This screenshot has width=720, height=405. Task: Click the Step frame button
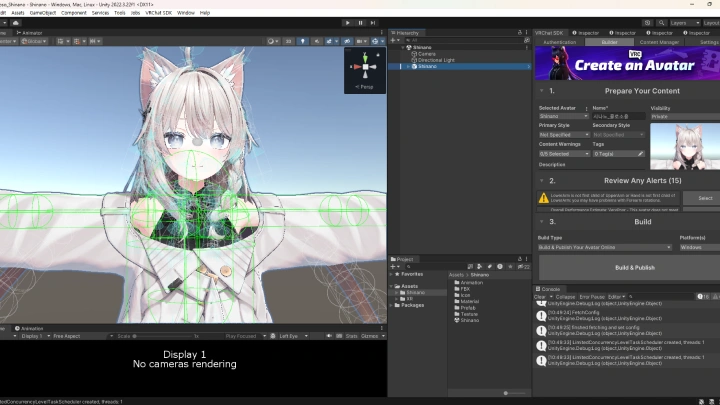tap(373, 23)
